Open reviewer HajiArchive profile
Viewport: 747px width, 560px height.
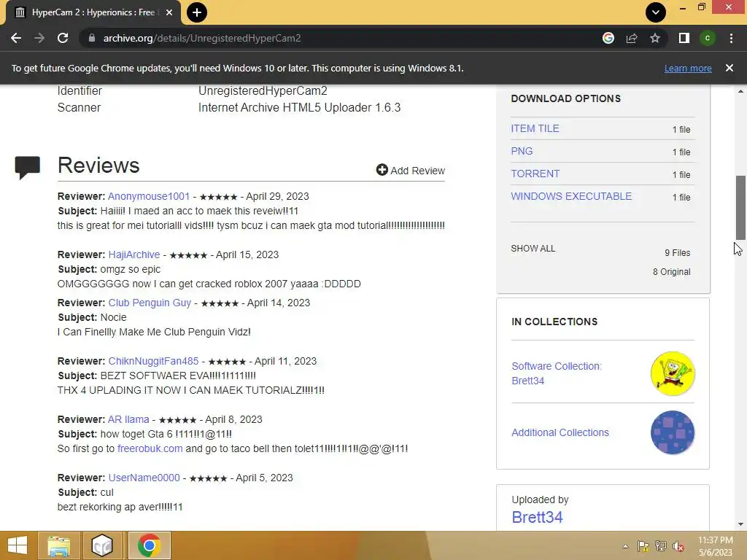click(134, 254)
